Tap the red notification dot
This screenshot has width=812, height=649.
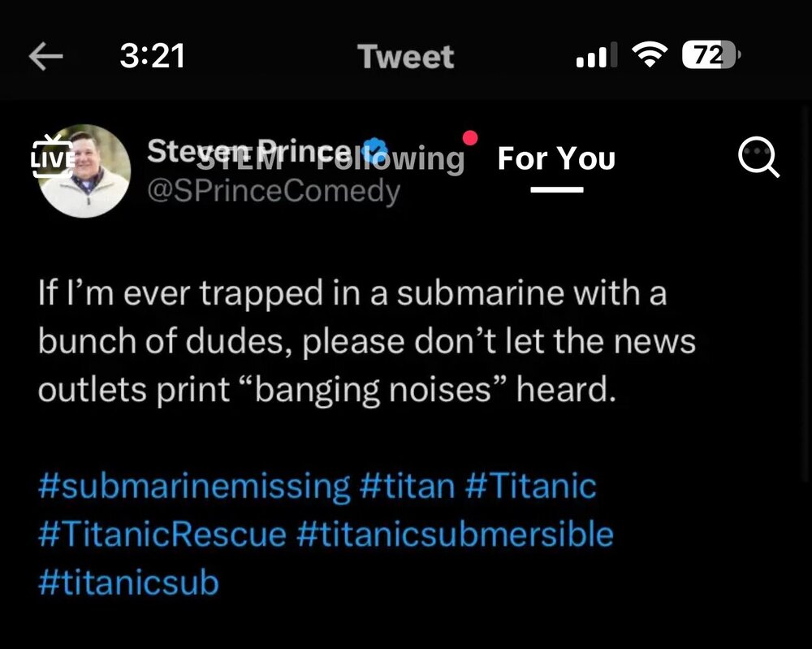(469, 137)
